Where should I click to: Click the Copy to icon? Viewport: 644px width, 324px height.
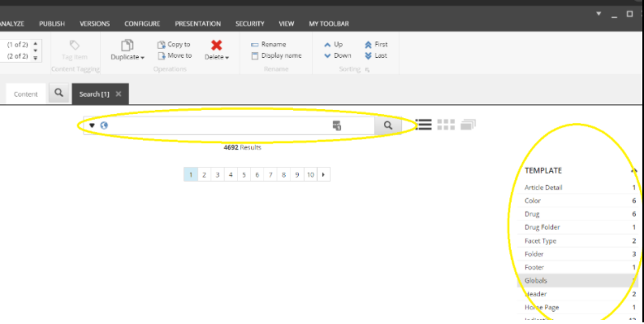[x=161, y=45]
